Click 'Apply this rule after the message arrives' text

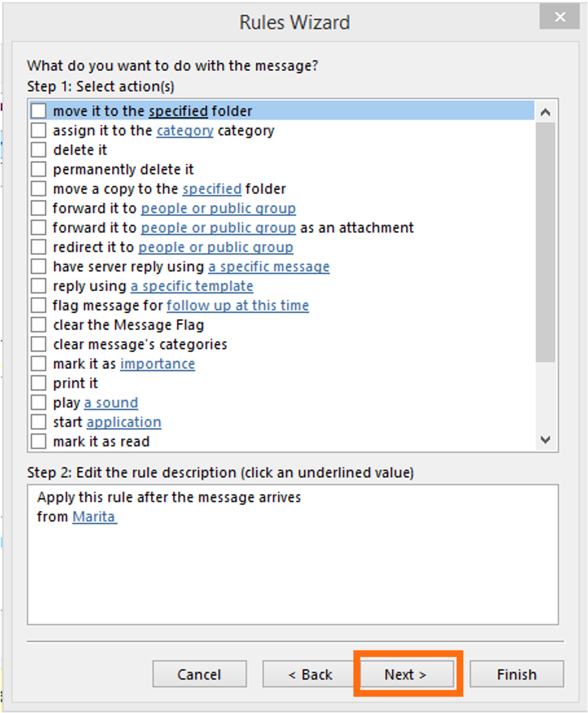click(x=169, y=497)
